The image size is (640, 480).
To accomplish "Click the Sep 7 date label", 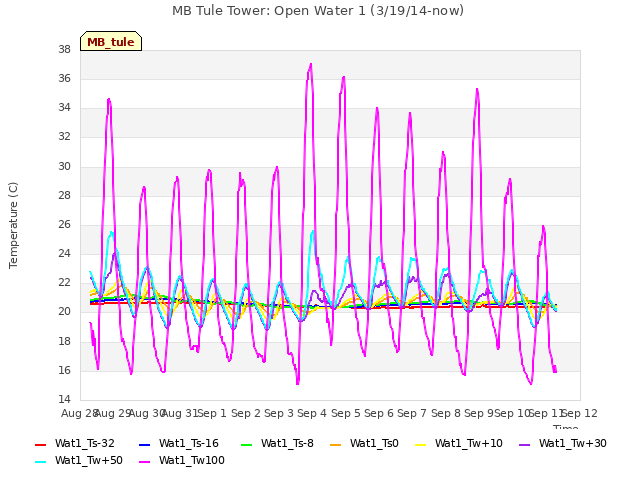I will [x=412, y=414].
